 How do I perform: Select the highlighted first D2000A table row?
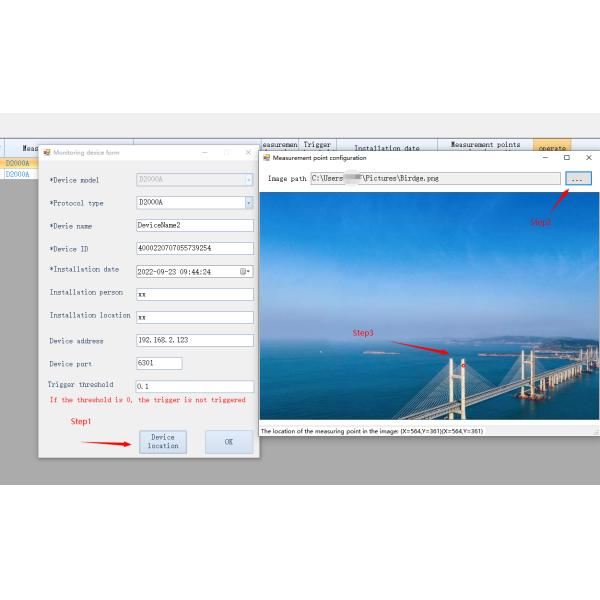[x=18, y=162]
